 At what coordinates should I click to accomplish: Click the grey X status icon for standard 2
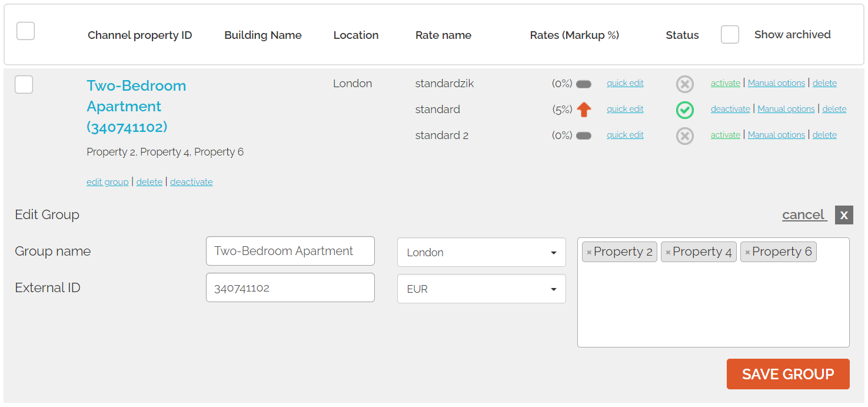click(684, 136)
